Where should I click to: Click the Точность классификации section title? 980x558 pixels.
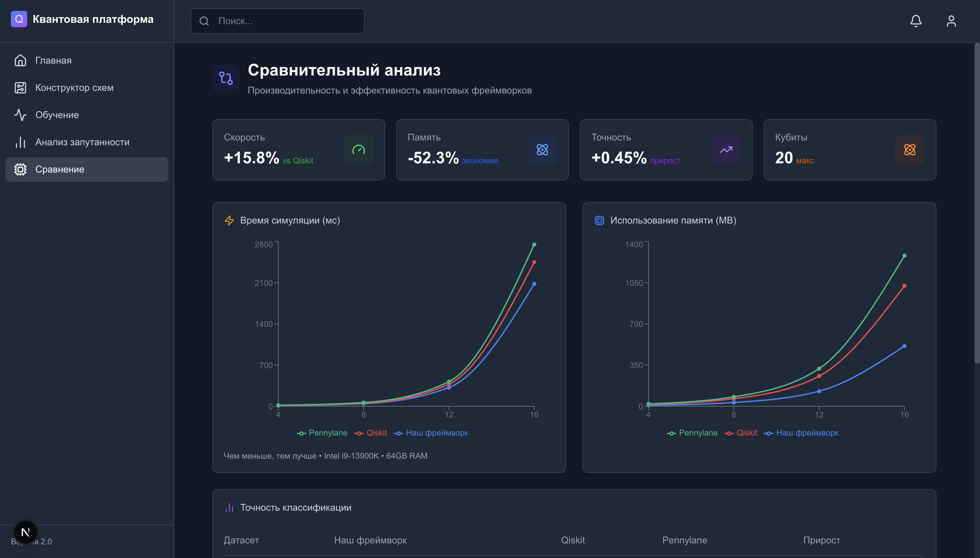(x=296, y=508)
